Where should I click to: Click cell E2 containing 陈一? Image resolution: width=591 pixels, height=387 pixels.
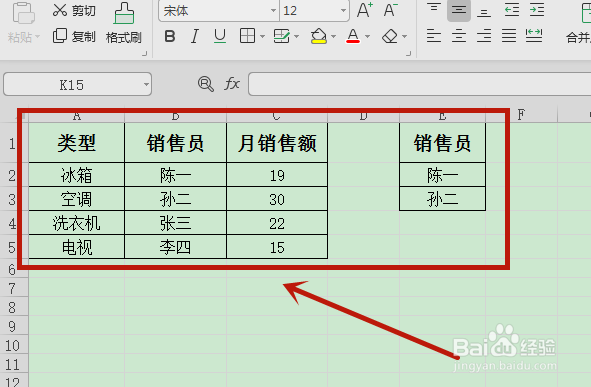tap(442, 175)
